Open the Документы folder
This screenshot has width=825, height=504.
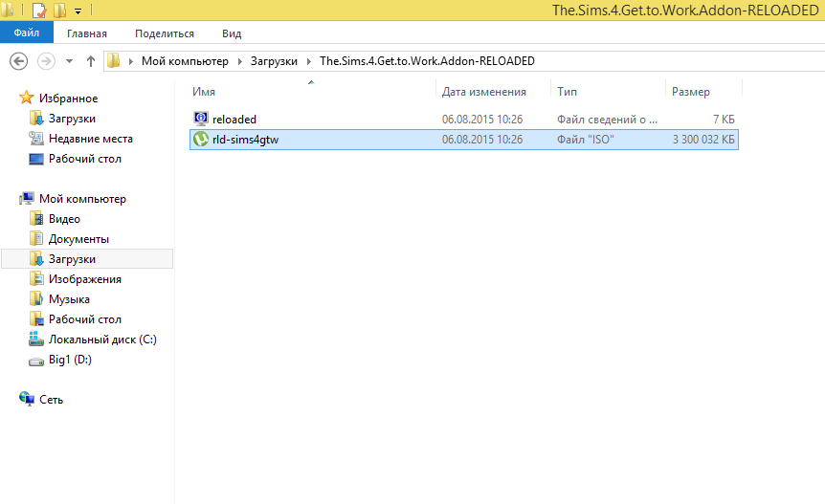pos(78,238)
